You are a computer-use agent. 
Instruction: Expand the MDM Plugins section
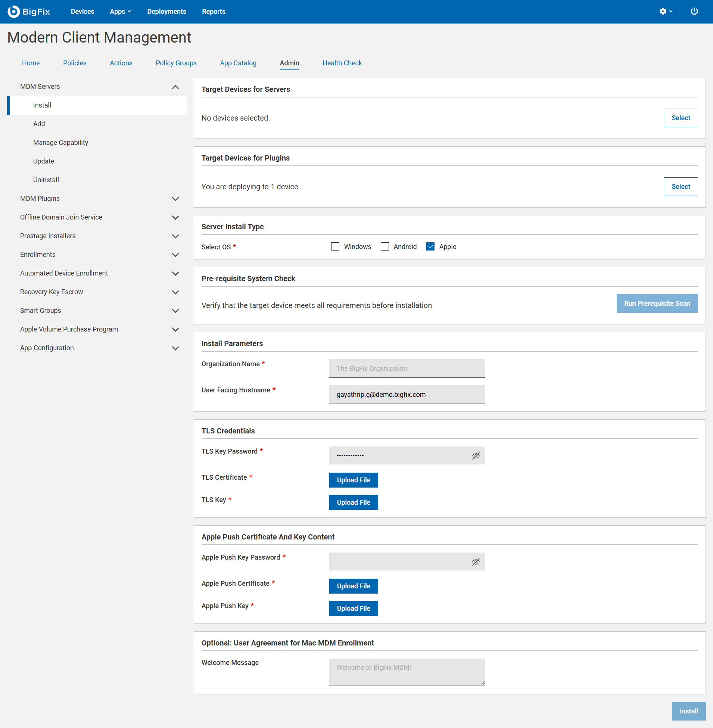[175, 199]
